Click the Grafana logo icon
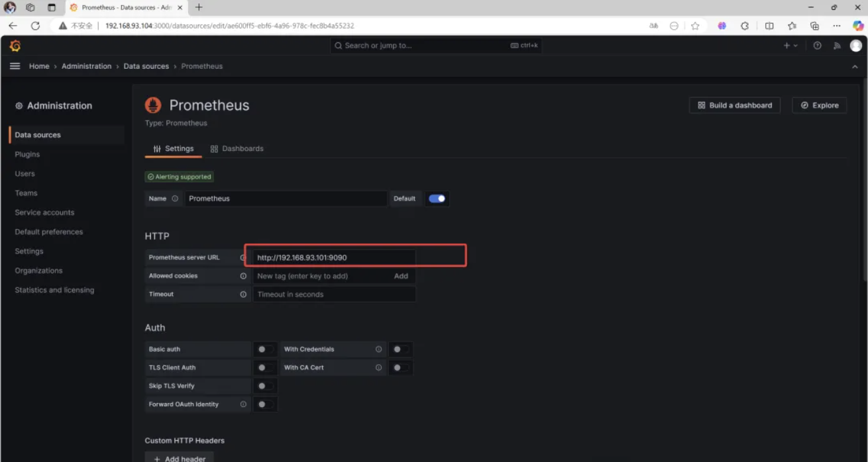 [15, 46]
